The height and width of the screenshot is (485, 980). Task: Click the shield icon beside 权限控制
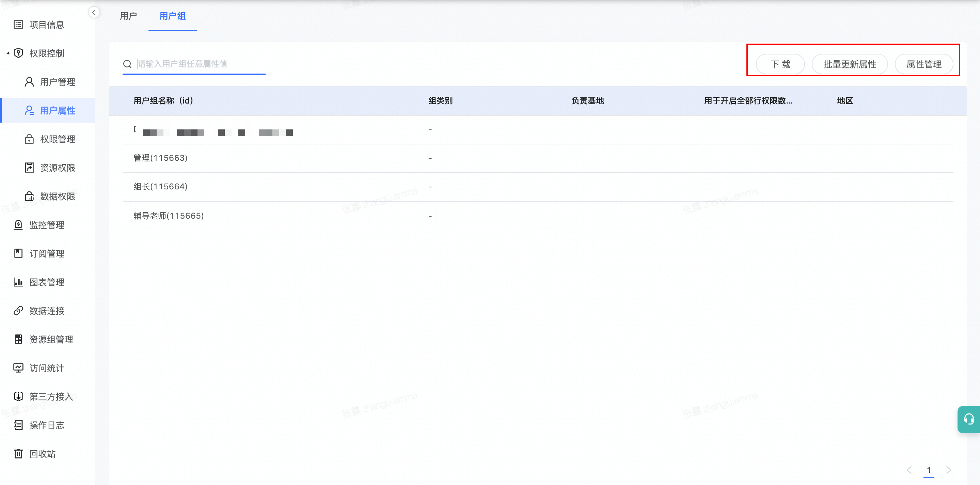18,53
